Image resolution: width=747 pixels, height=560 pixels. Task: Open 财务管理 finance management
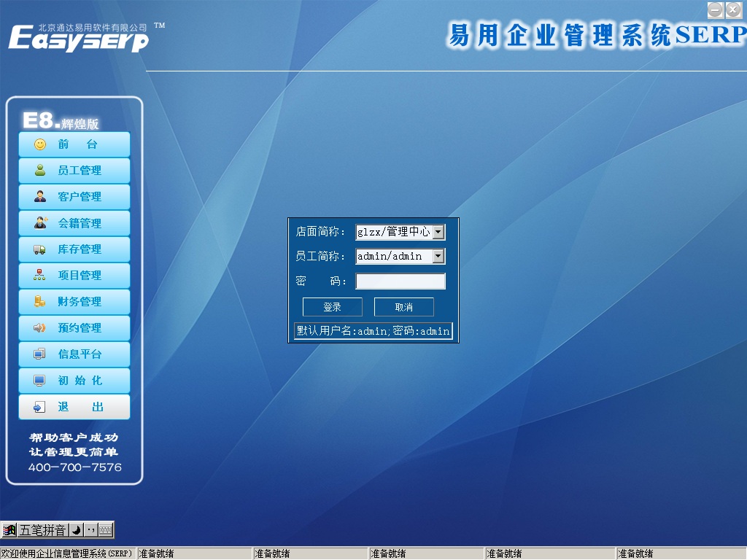click(x=74, y=301)
